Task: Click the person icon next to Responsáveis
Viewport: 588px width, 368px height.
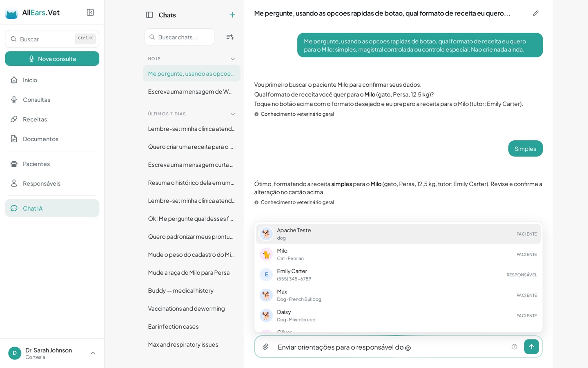Action: point(14,183)
